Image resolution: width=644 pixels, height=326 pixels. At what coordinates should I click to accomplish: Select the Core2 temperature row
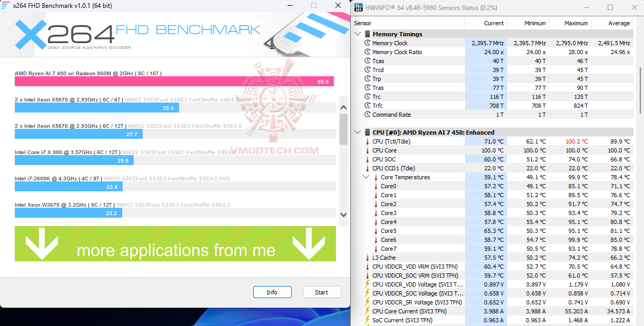point(492,204)
